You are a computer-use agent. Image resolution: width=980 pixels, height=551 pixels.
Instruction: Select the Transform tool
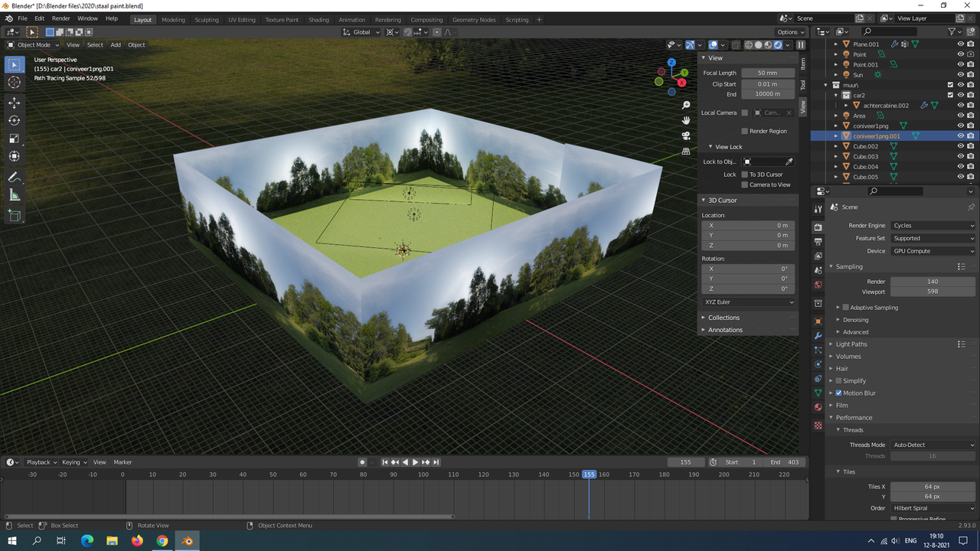coord(15,156)
